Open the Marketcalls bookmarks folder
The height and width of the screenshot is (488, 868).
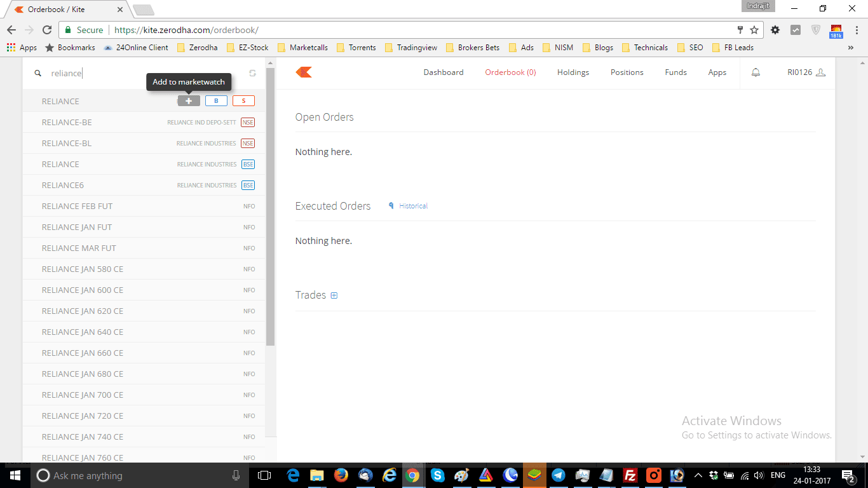[x=302, y=48]
